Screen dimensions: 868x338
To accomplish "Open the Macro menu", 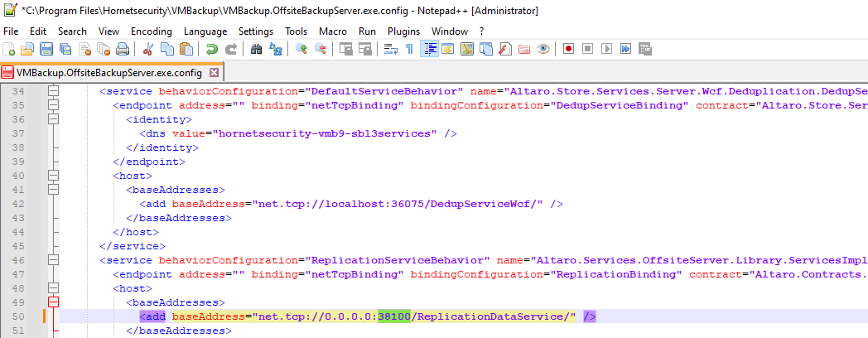I will pos(333,31).
